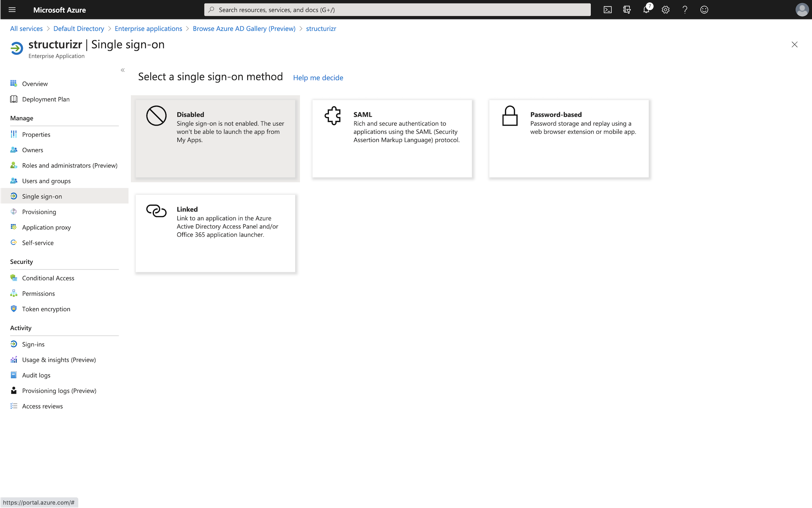Open the Help question mark menu
Screen dimensions: 812x508
click(685, 10)
